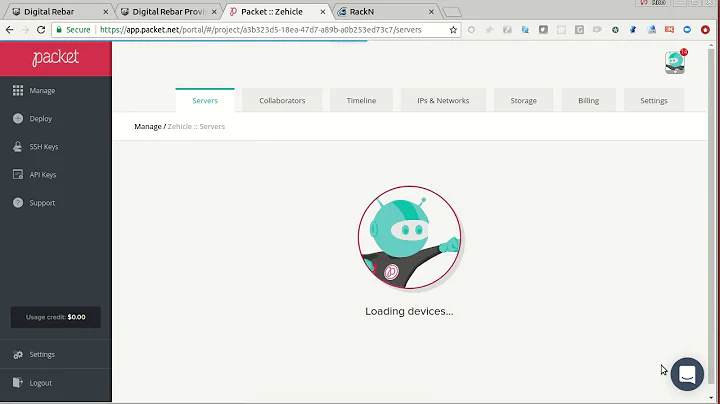Viewport: 720px width, 404px height.
Task: Click the Support question mark icon
Action: point(18,202)
